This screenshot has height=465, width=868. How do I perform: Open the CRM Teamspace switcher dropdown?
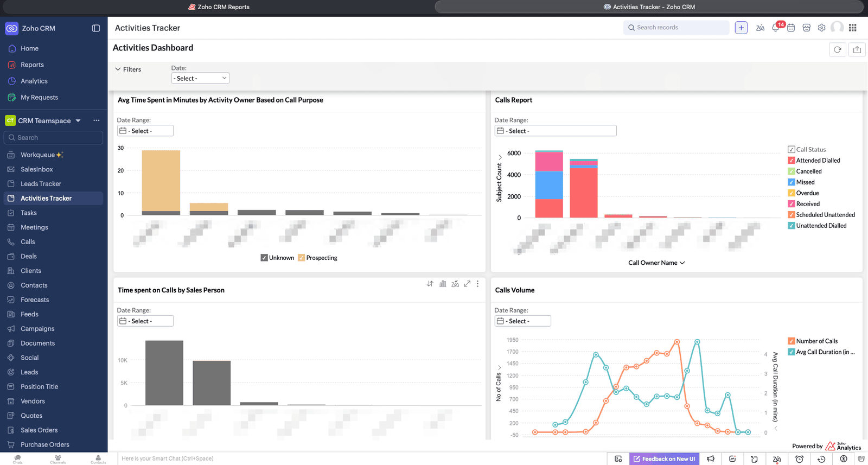coord(78,120)
